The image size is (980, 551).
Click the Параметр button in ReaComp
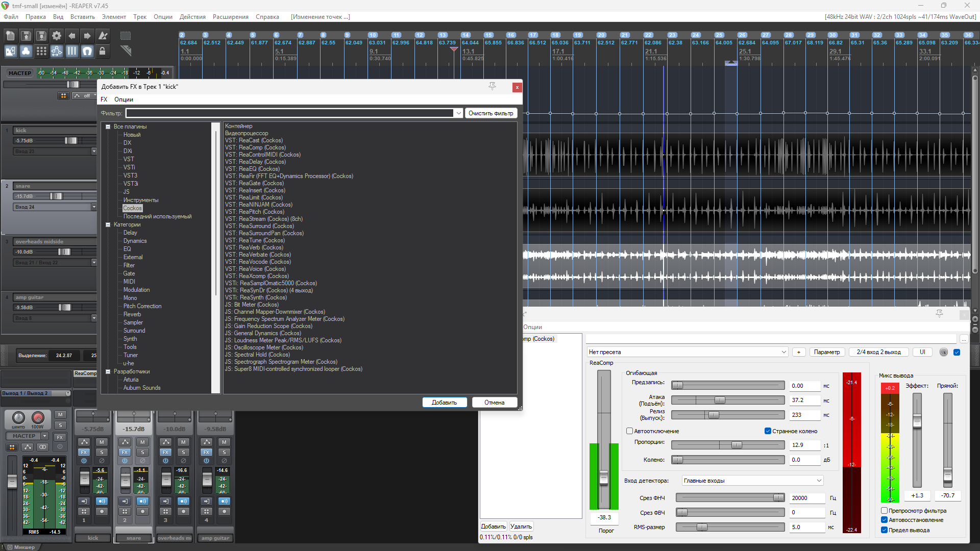click(827, 352)
